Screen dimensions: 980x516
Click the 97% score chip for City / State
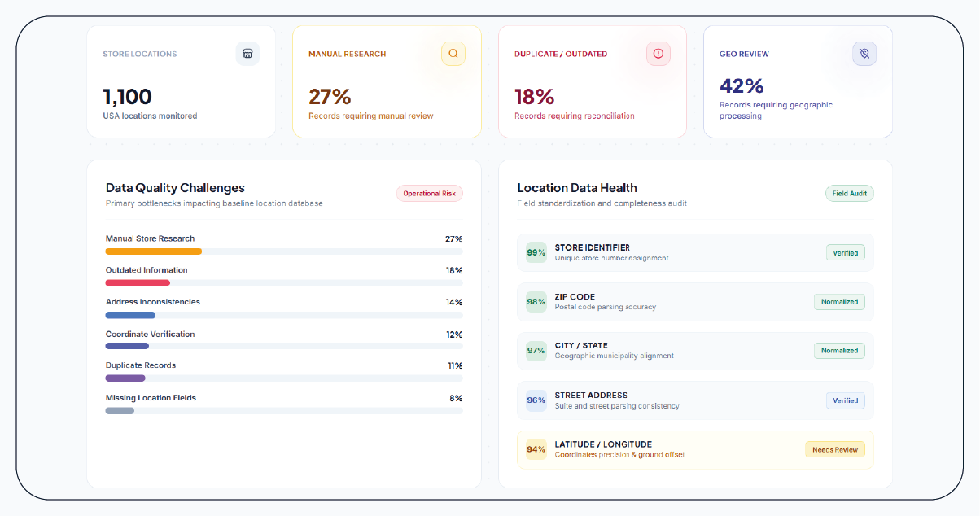pos(536,351)
